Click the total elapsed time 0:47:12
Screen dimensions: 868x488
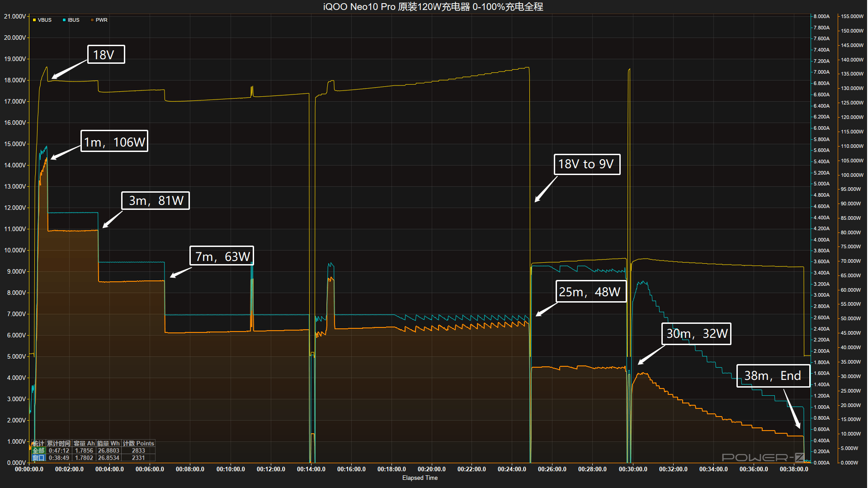(59, 450)
